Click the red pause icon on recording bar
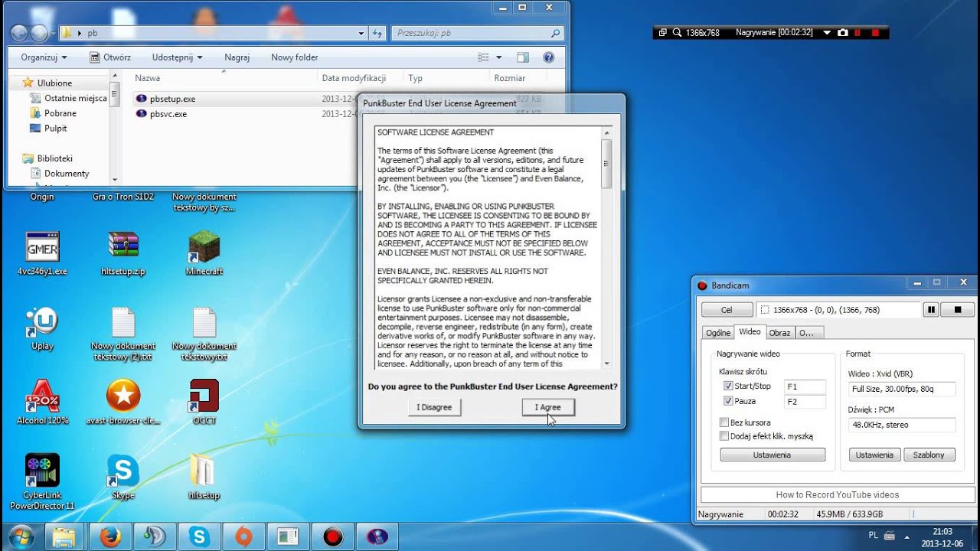This screenshot has width=980, height=551. [857, 33]
